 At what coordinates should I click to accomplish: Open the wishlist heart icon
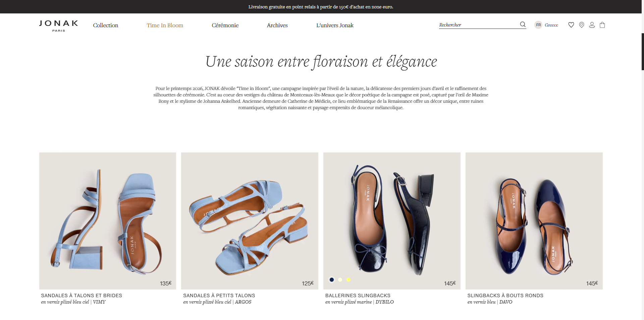tap(571, 25)
